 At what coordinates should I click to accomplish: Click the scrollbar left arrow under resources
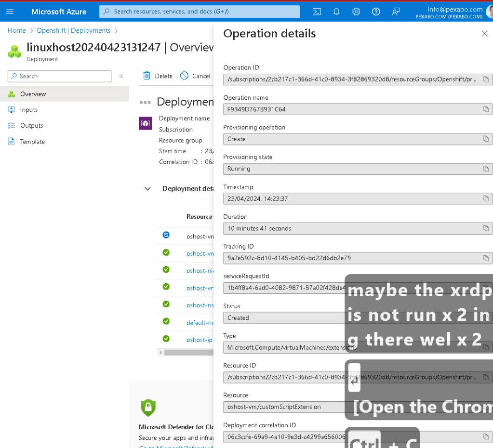(x=160, y=353)
